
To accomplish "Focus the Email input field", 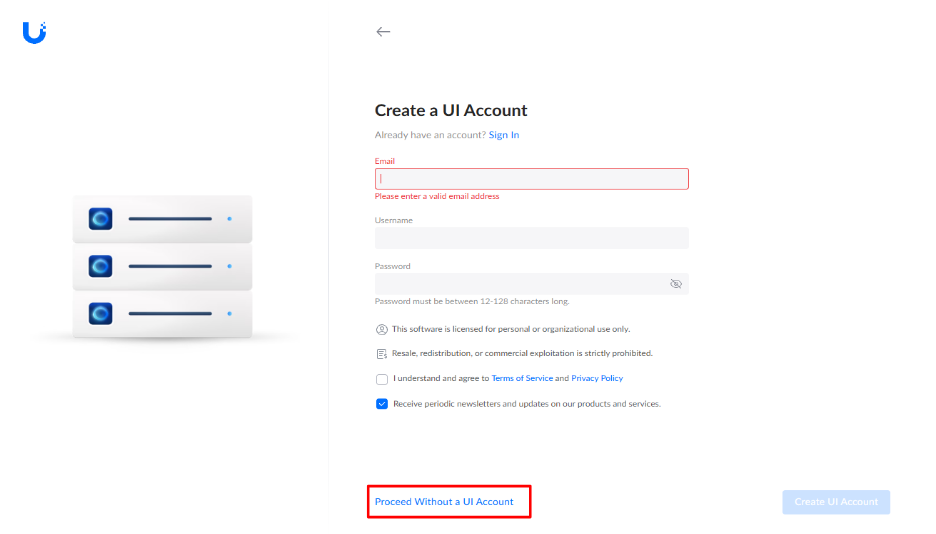I will 531,179.
